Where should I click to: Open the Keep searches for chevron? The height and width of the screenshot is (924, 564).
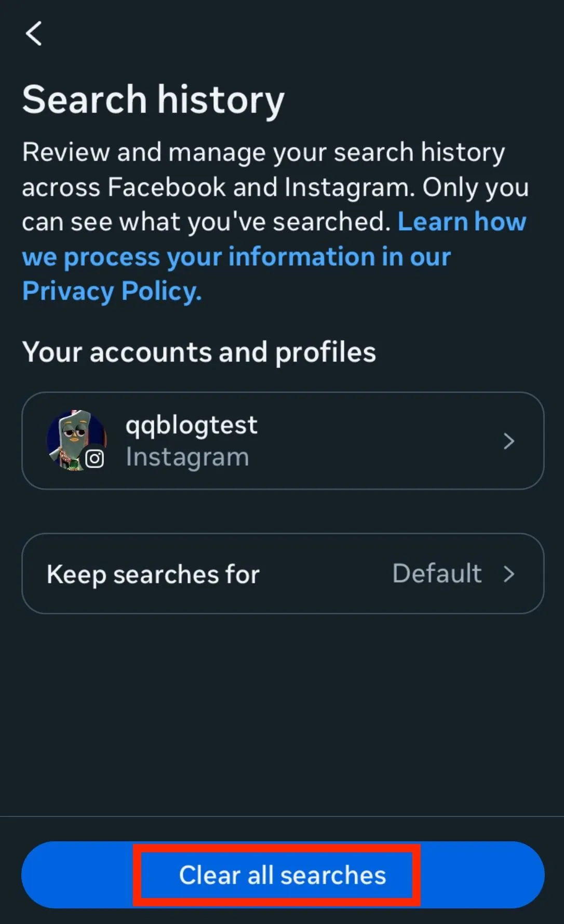pos(509,574)
